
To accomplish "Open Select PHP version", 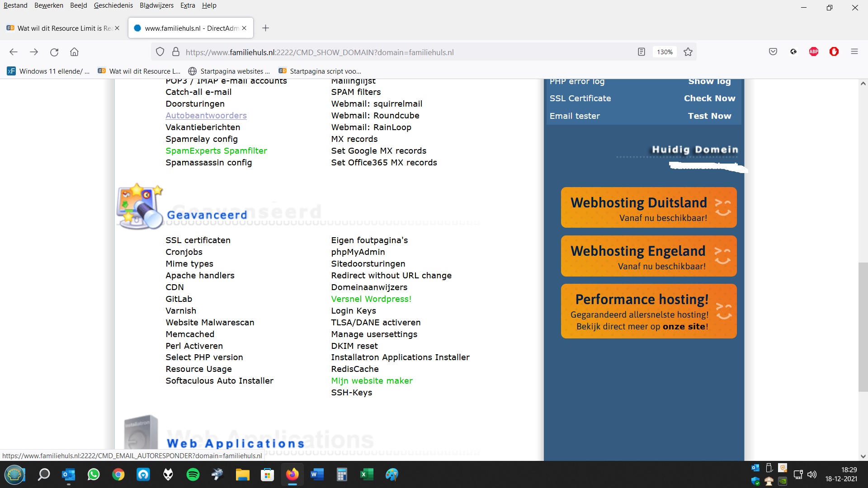I will [x=204, y=357].
